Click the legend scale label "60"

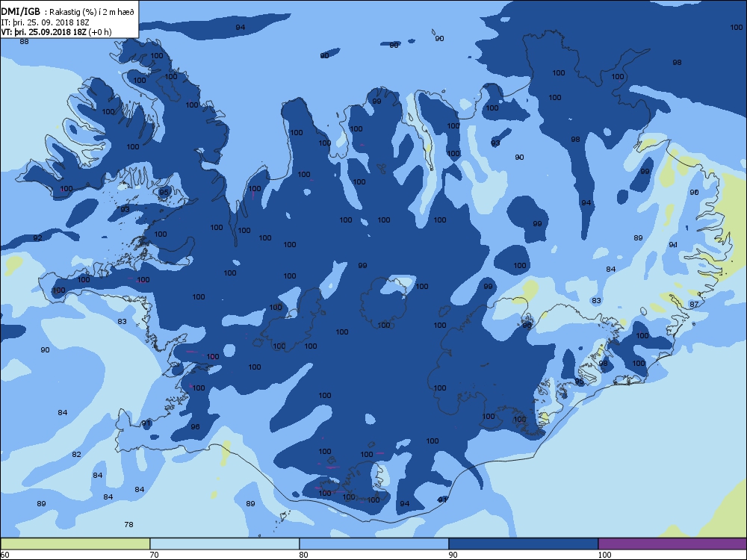[4, 555]
